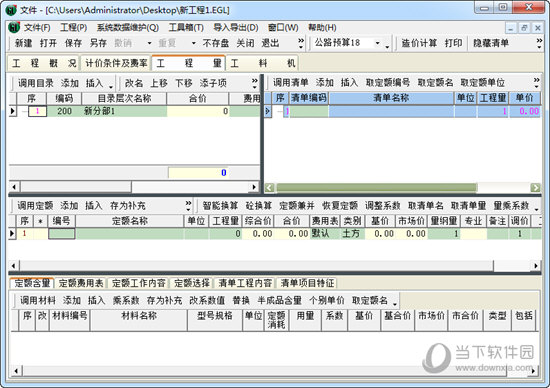Click the 取定额名 in list toolbar
Image resolution: width=550 pixels, height=388 pixels.
tap(435, 82)
